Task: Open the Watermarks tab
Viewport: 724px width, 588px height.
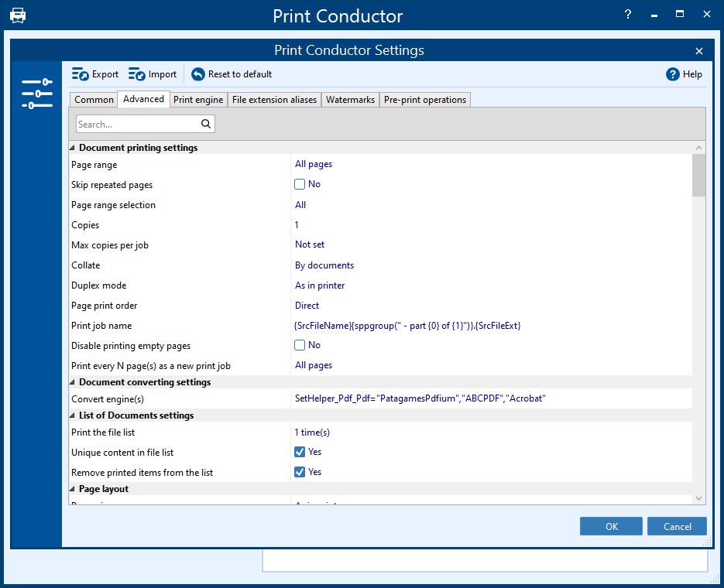Action: pos(350,99)
